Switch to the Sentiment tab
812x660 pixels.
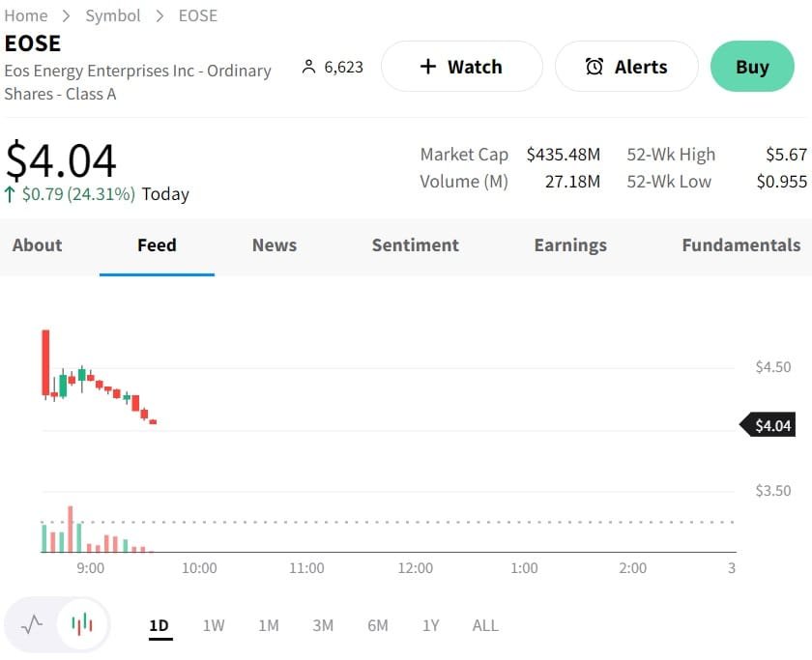tap(416, 244)
